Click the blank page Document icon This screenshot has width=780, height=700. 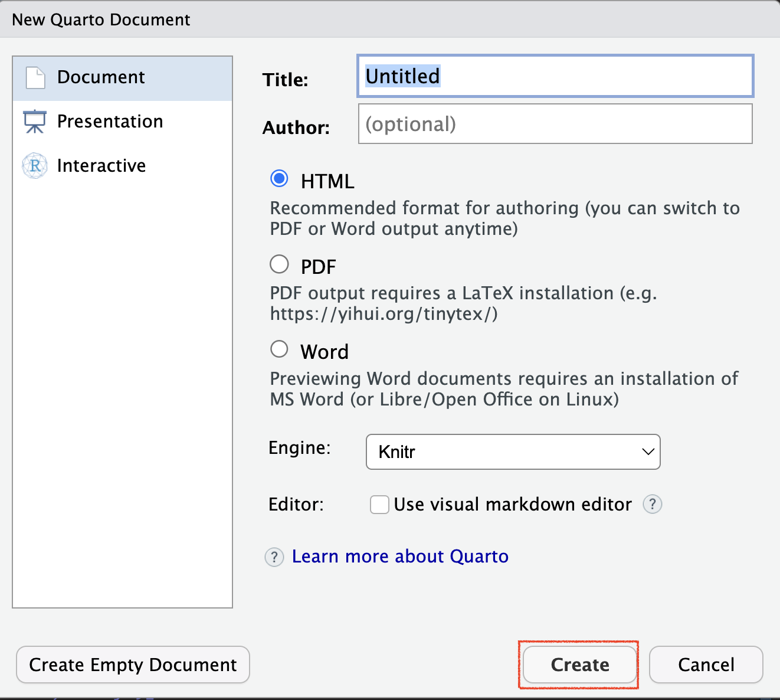pyautogui.click(x=35, y=77)
